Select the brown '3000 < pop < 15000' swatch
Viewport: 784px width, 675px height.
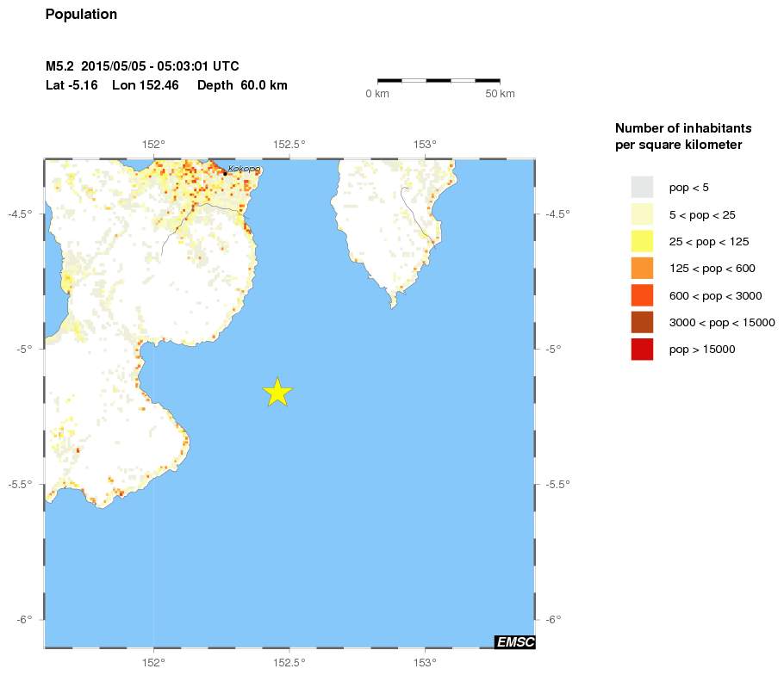pyautogui.click(x=642, y=322)
